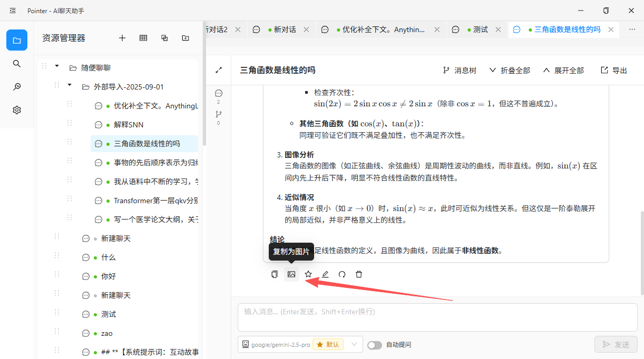Close the 测试 tab

pos(499,29)
